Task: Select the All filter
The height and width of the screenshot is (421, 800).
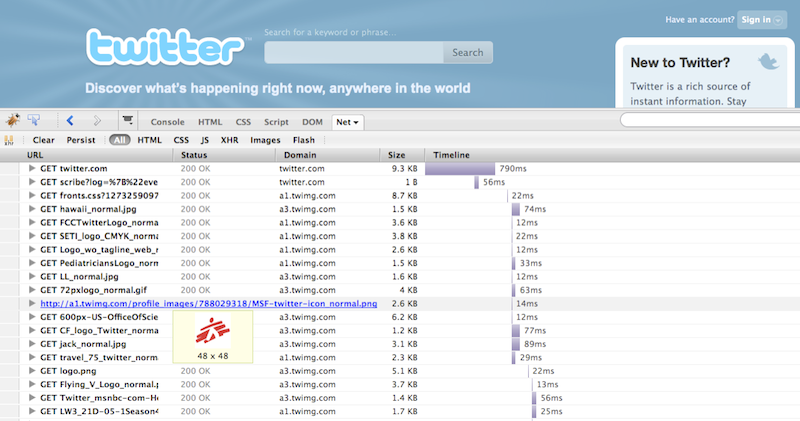Action: coord(119,140)
